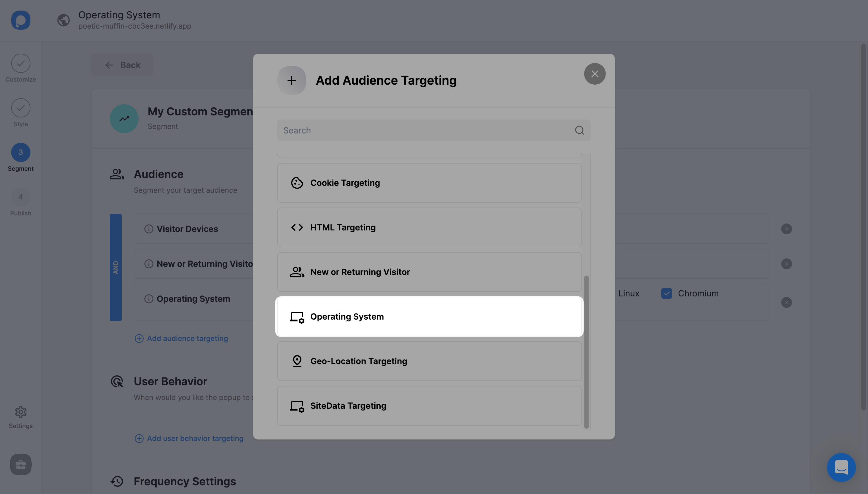Click the Geo-Location Targeting pin icon
Image resolution: width=868 pixels, height=494 pixels.
pyautogui.click(x=297, y=361)
